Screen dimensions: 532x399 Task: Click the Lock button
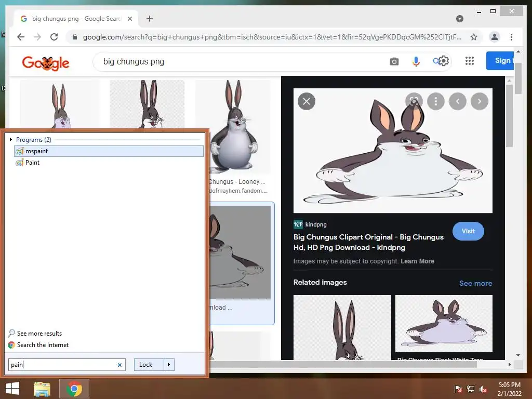(x=149, y=365)
